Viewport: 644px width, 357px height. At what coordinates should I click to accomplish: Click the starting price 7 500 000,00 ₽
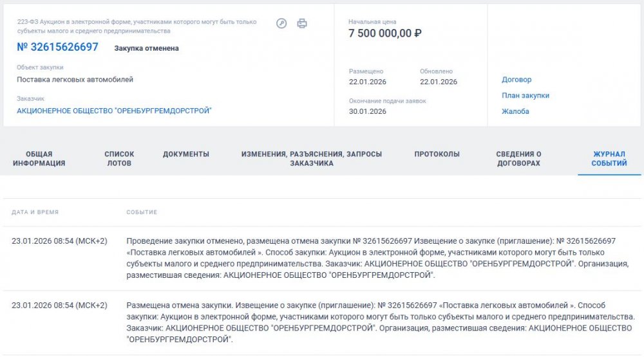click(385, 33)
